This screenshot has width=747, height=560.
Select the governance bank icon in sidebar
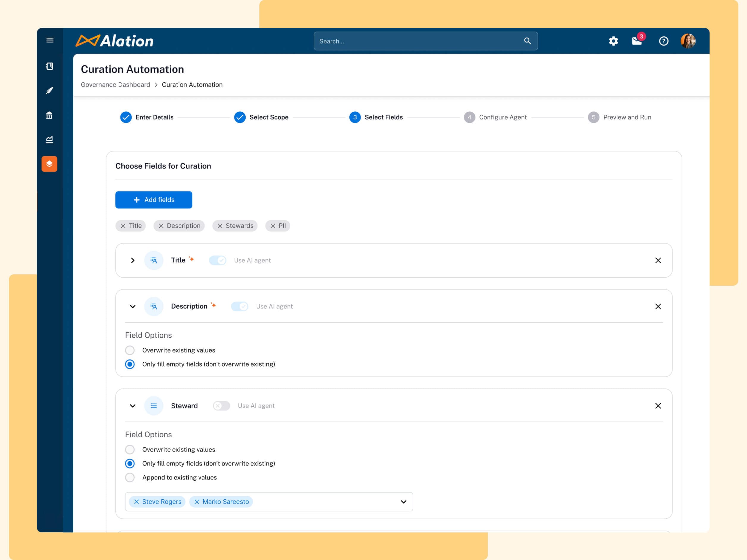point(49,115)
